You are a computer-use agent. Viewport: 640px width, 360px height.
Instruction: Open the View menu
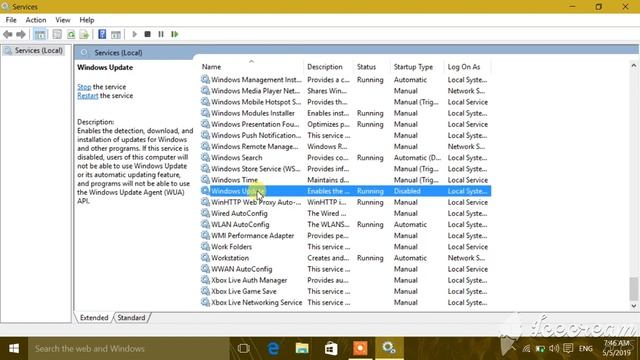coord(63,20)
